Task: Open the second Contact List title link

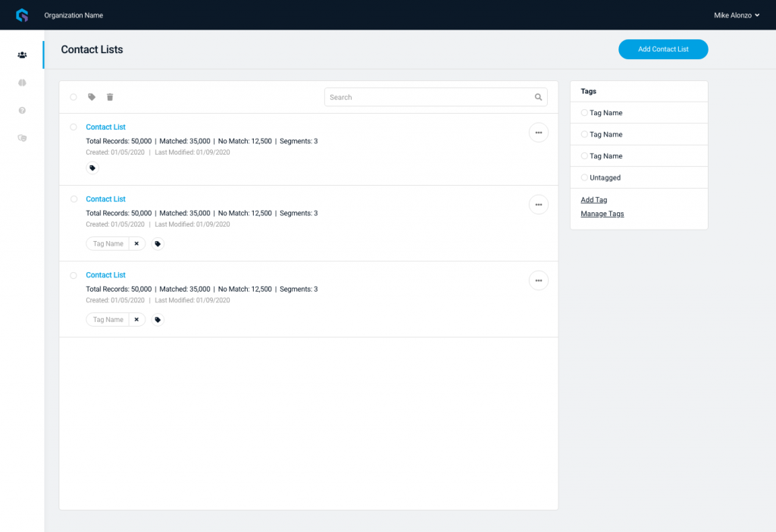Action: coord(105,199)
